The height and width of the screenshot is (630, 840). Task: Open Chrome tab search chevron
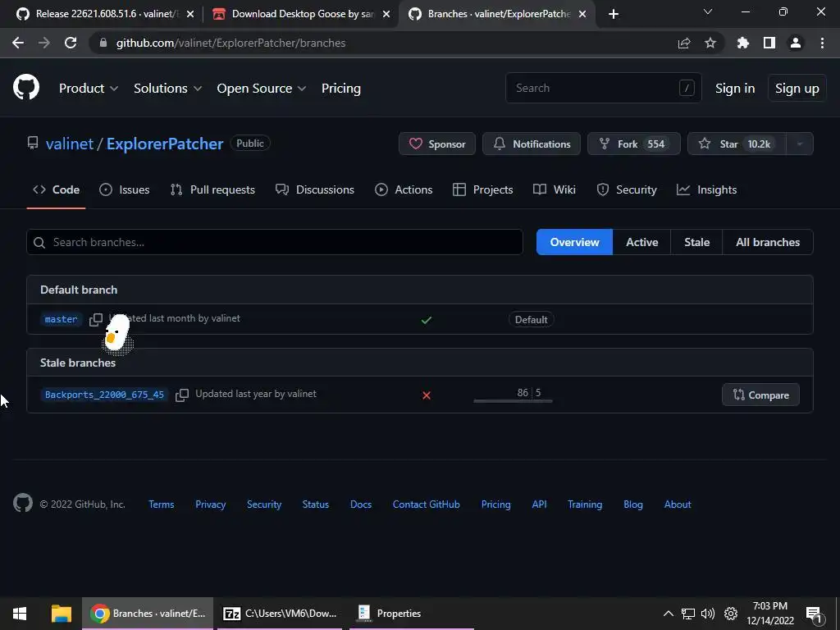click(708, 11)
